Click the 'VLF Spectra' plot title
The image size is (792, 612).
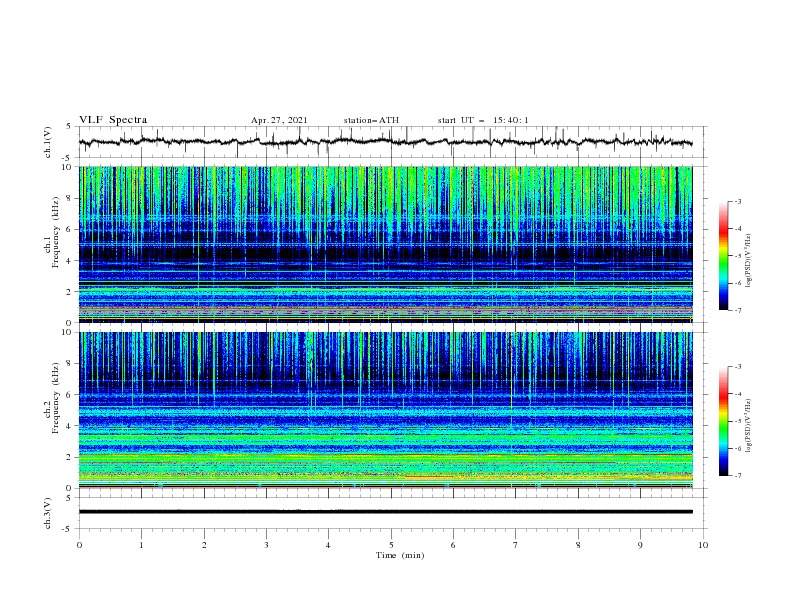pyautogui.click(x=113, y=120)
